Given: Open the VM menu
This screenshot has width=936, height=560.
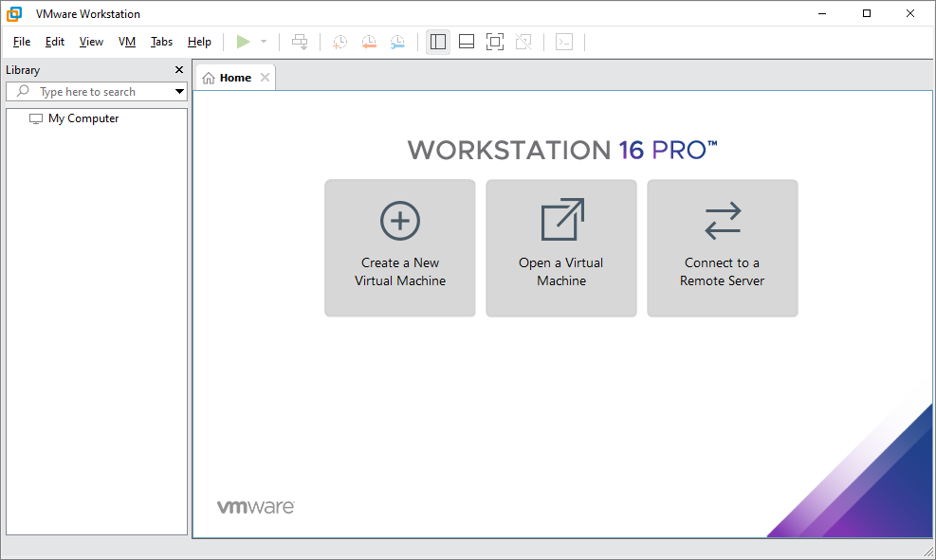Looking at the screenshot, I should tap(126, 42).
